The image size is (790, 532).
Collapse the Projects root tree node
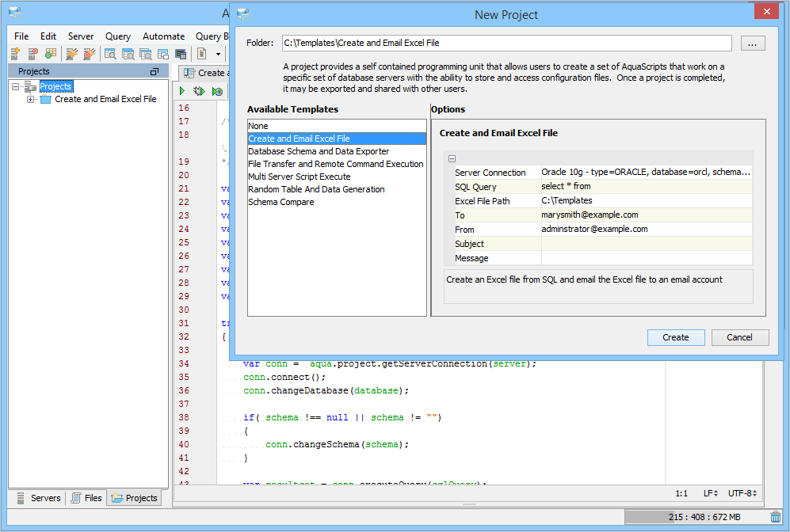[x=16, y=86]
